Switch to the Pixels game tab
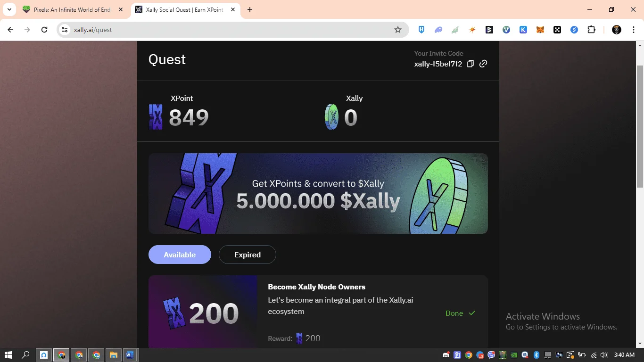The image size is (644, 362). click(x=73, y=9)
